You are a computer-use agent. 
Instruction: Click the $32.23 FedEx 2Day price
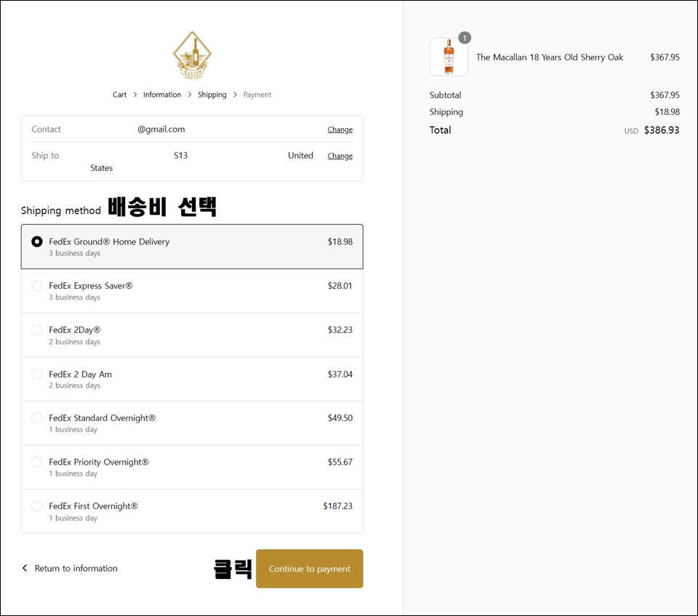pyautogui.click(x=340, y=329)
